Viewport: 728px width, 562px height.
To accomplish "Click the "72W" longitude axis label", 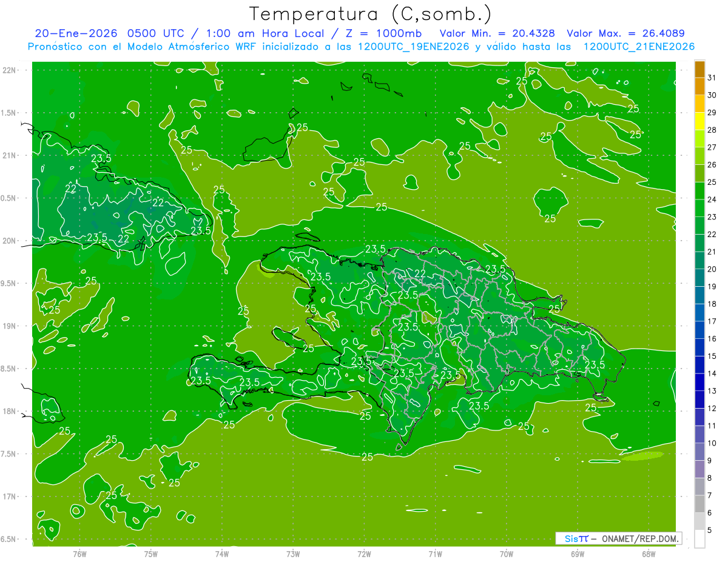I will (x=364, y=554).
